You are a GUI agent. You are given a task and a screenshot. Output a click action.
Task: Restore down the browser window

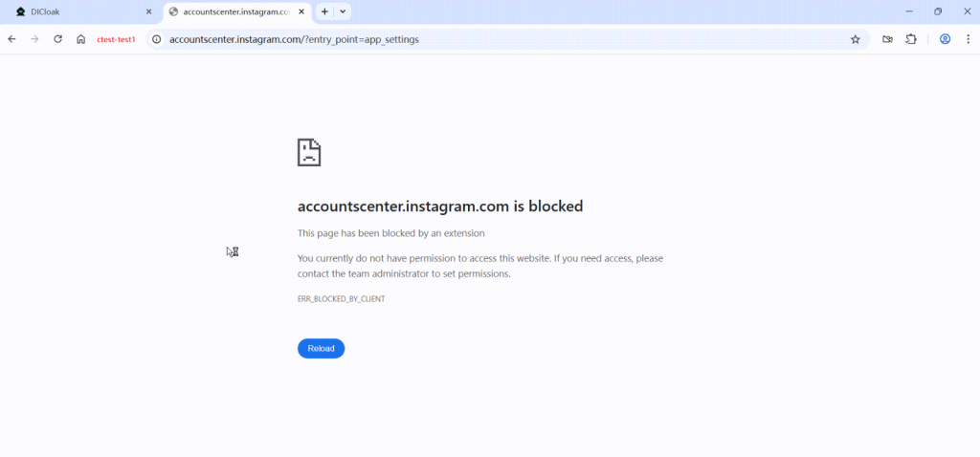pyautogui.click(x=938, y=11)
